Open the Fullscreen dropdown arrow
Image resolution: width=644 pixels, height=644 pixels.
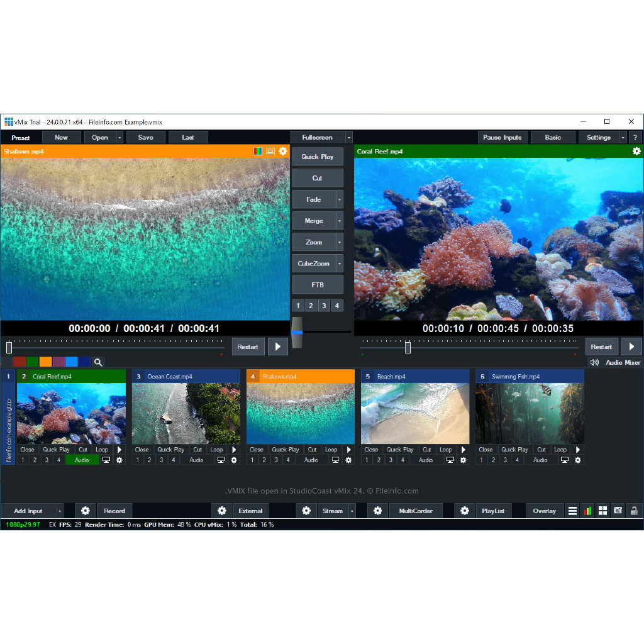point(349,138)
